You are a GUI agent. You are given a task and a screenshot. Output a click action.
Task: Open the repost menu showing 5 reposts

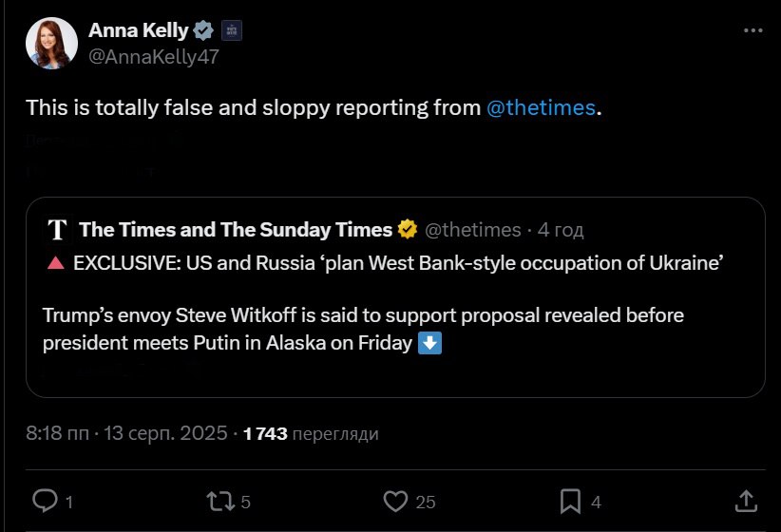tap(221, 500)
